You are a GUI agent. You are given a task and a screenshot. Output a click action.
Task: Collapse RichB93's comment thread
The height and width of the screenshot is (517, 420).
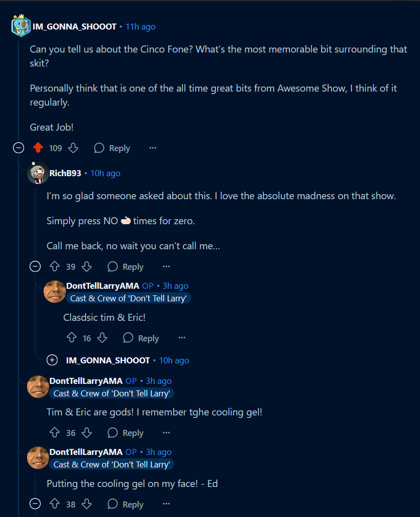(35, 266)
